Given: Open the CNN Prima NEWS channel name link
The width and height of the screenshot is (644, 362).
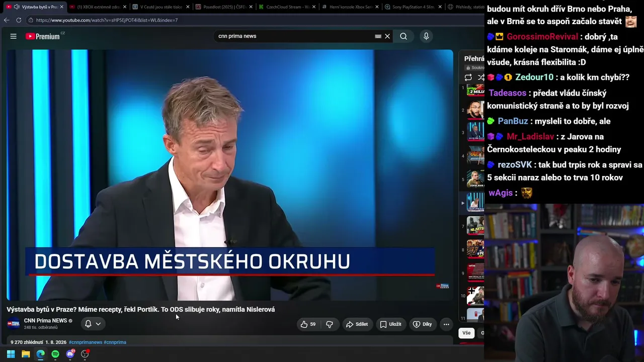Looking at the screenshot, I should [x=45, y=321].
